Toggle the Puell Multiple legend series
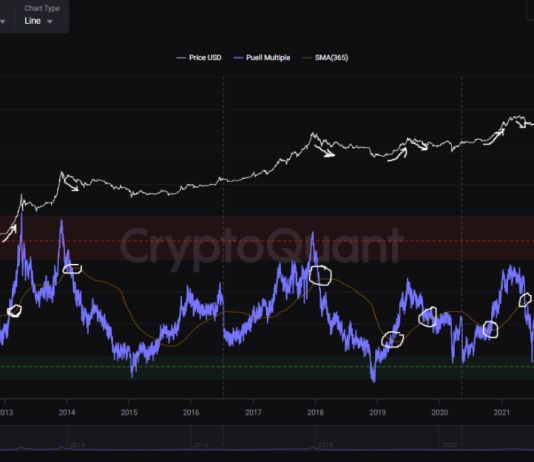The image size is (534, 462). (x=262, y=58)
